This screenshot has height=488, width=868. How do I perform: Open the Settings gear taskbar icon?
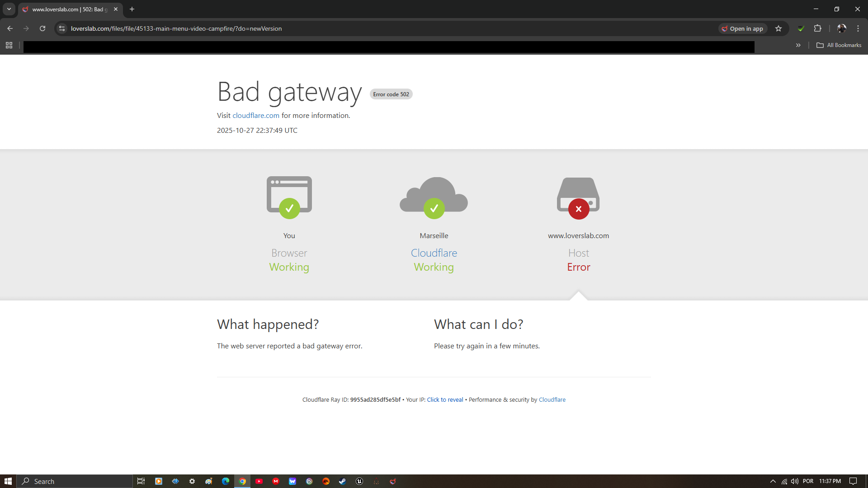pos(192,481)
